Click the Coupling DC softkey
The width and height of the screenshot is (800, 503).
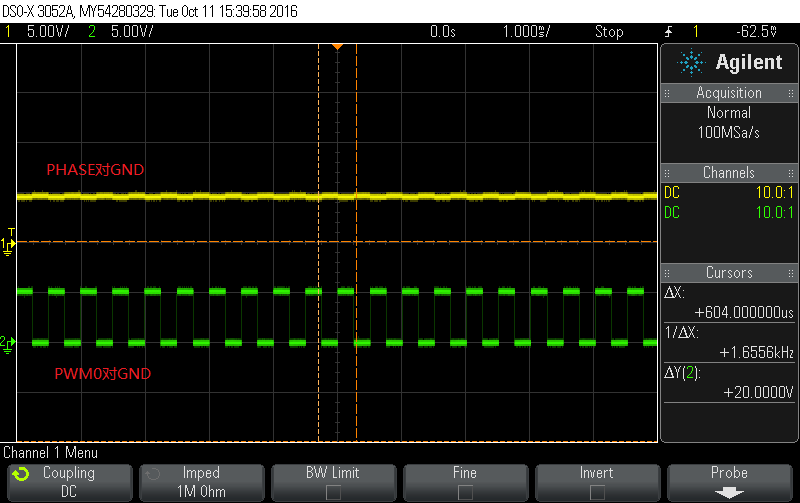pos(69,482)
